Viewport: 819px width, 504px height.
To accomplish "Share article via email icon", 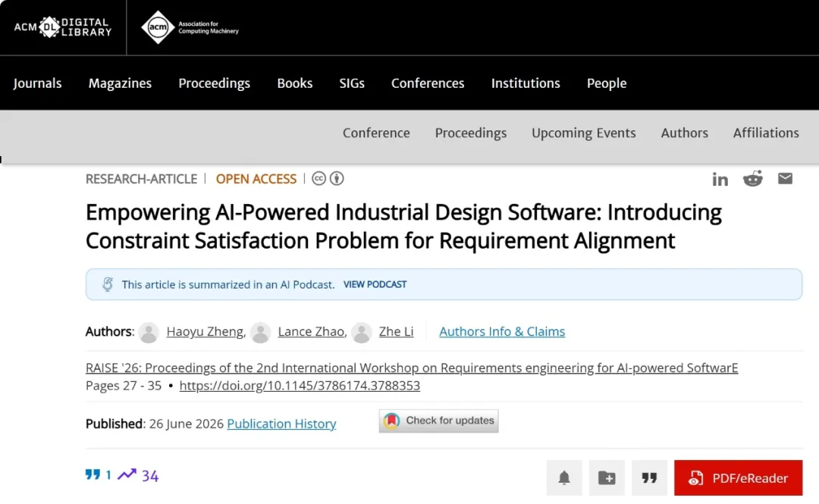I will (785, 179).
